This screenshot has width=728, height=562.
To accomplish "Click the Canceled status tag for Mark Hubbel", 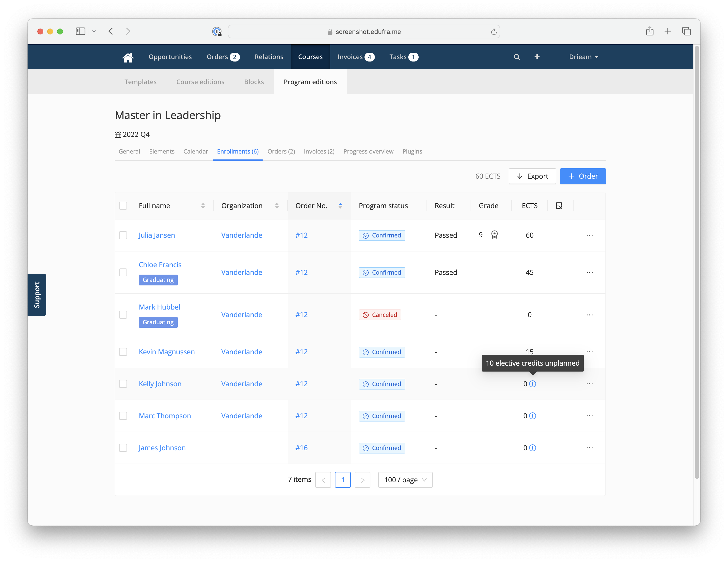I will (380, 315).
